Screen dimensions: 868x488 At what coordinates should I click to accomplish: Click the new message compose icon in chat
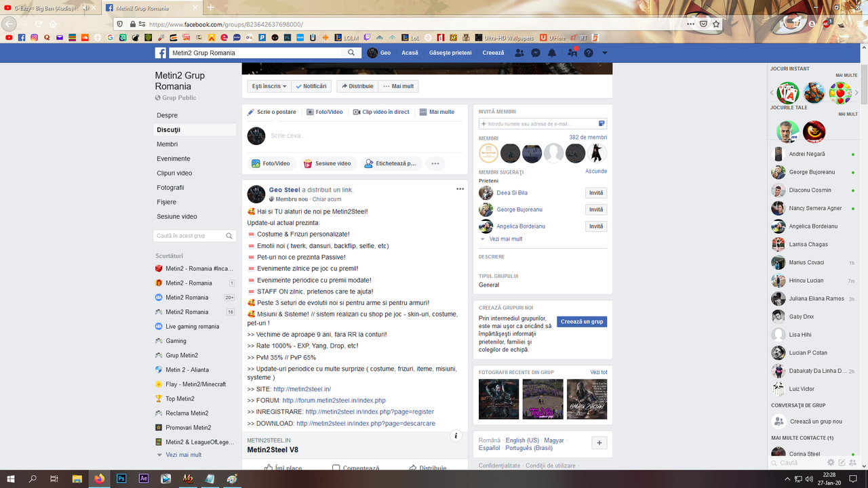click(842, 463)
